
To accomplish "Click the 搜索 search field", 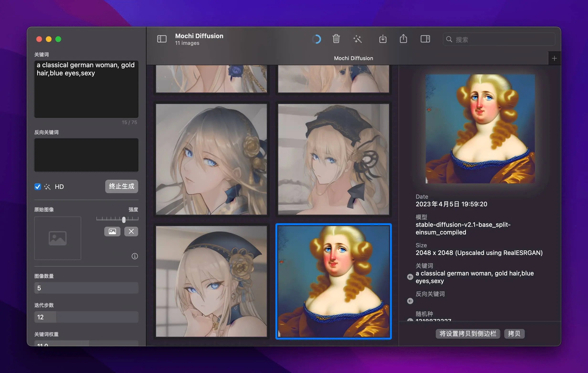I will coord(499,39).
